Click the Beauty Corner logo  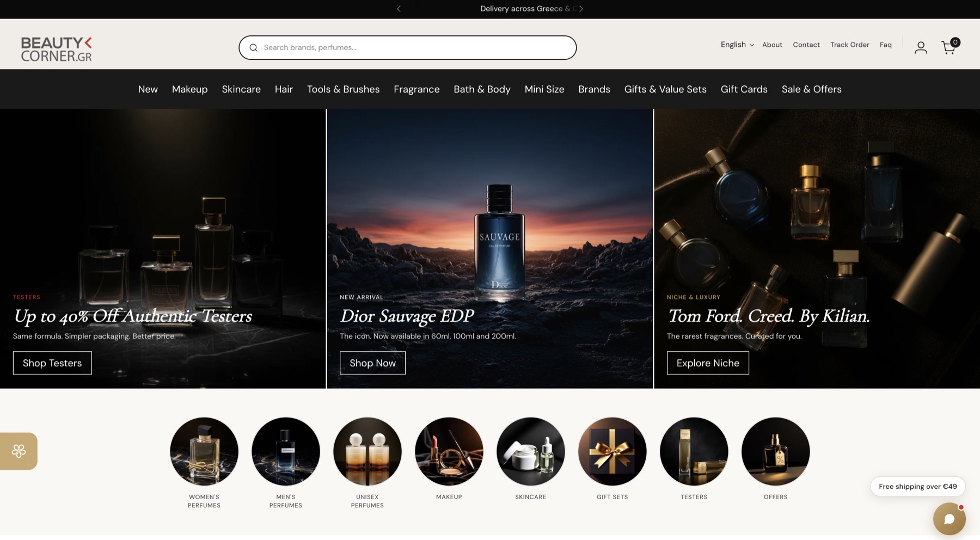click(x=56, y=49)
